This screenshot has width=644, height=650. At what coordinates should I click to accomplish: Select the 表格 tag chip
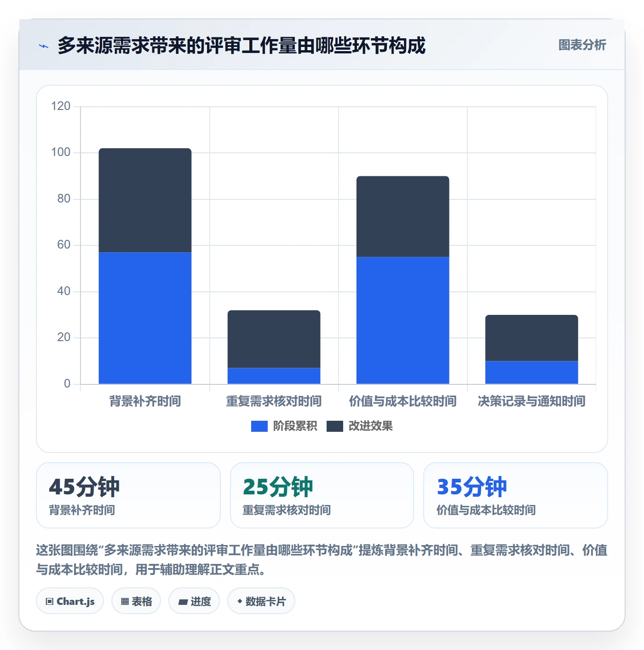tap(136, 601)
